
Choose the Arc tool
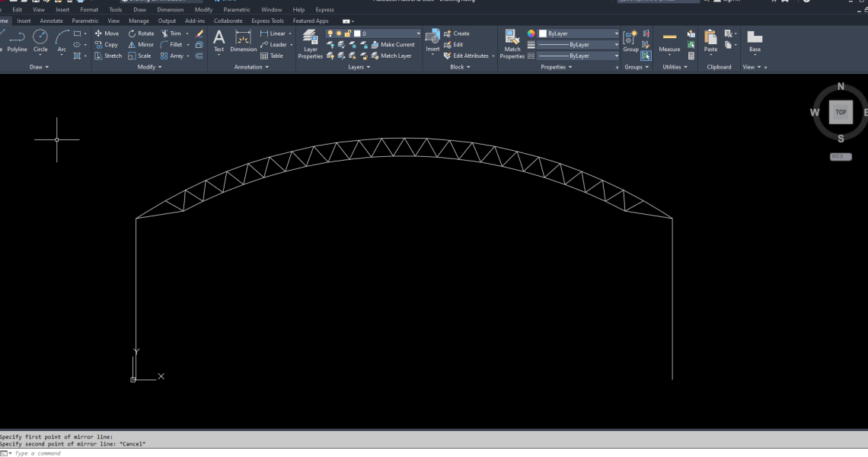(x=62, y=42)
